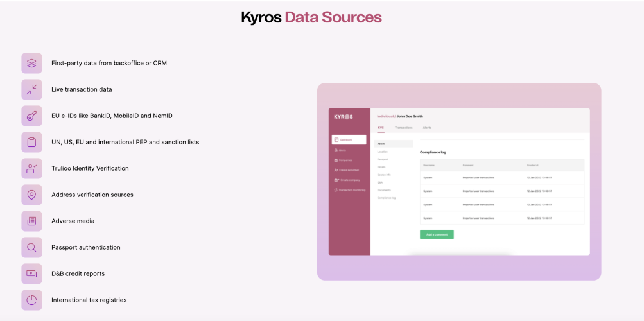This screenshot has width=644, height=321.
Task: Click the Companies briefcase icon in sidebar
Action: coord(336,160)
